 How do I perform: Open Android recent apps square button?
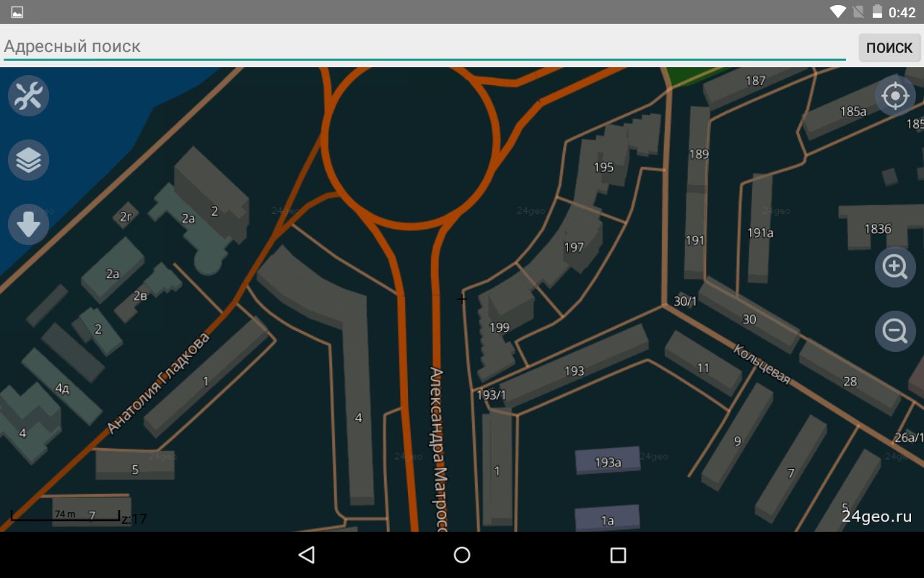pos(618,555)
